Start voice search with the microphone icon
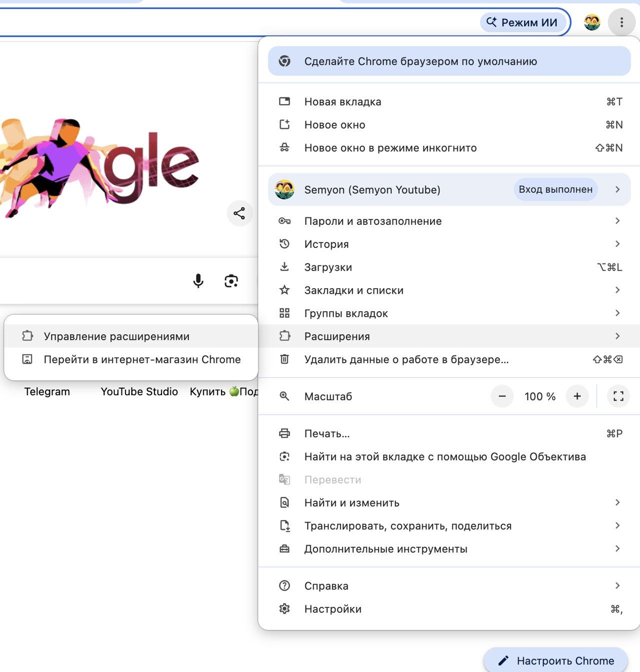Image resolution: width=640 pixels, height=672 pixels. tap(198, 281)
